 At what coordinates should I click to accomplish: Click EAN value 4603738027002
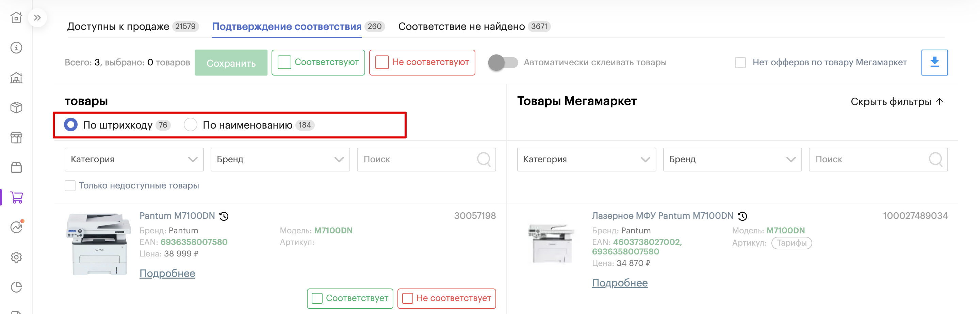pos(647,242)
